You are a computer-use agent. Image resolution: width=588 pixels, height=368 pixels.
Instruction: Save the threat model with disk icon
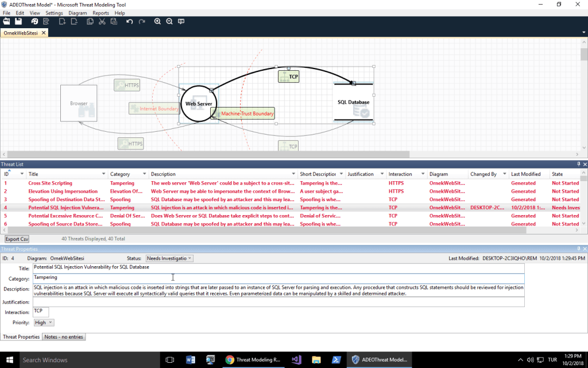(x=18, y=21)
